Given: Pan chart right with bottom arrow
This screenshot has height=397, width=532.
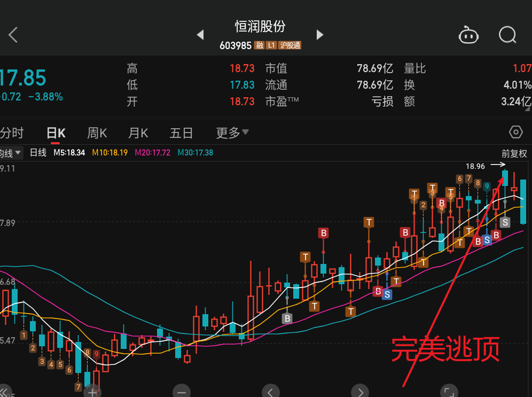Looking at the screenshot, I should point(360,392).
